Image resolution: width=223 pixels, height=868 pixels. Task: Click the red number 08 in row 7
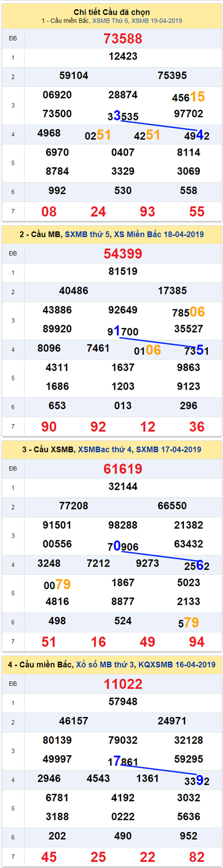point(49,212)
